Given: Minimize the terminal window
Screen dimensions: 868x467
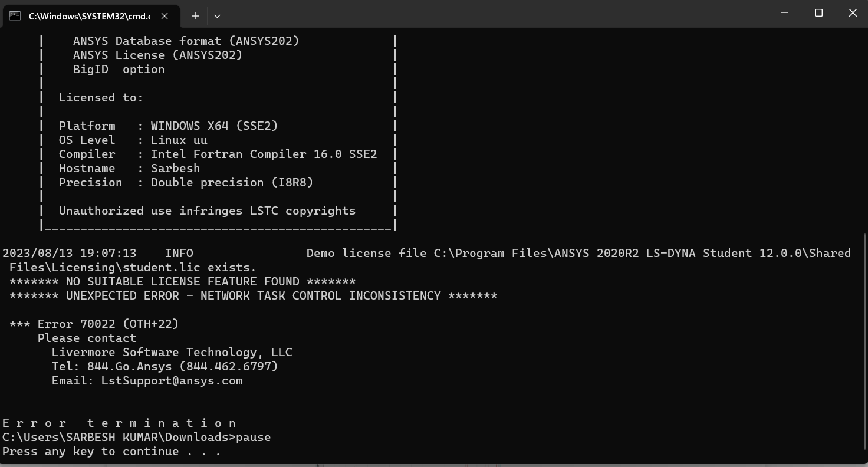Looking at the screenshot, I should [784, 13].
